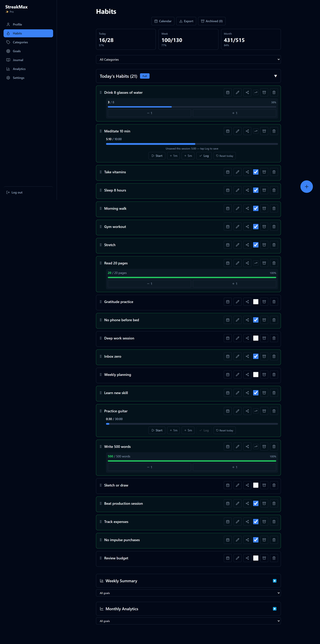Log the Meditate 10 min session
320x644 pixels.
pos(204,156)
